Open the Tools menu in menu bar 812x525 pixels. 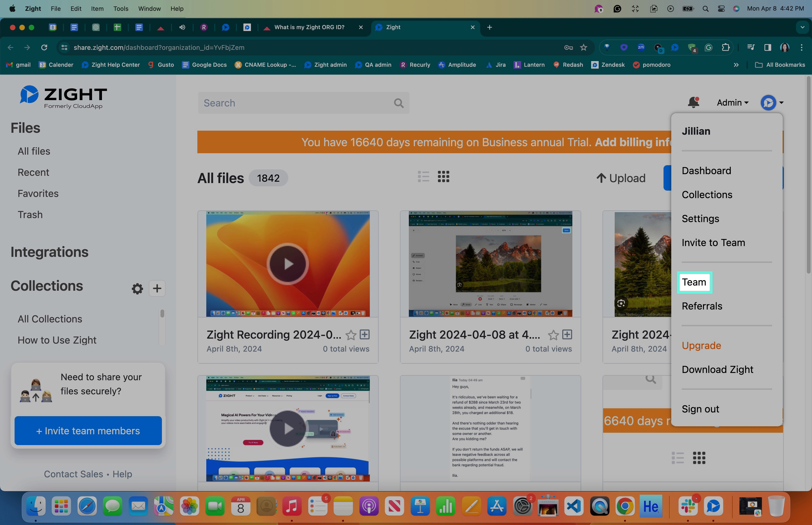tap(121, 8)
